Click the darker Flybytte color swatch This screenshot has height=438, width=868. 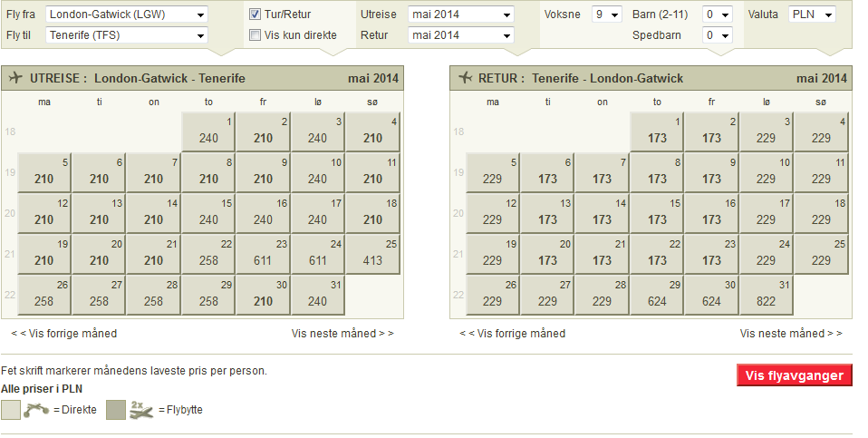coord(116,410)
